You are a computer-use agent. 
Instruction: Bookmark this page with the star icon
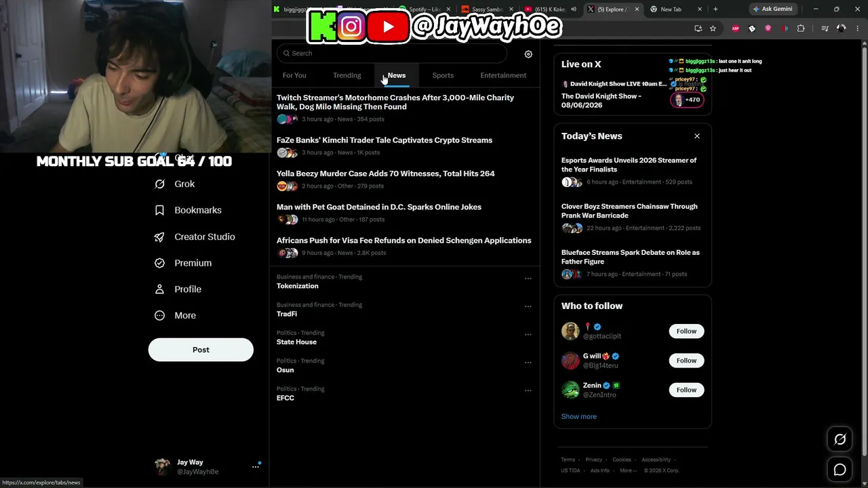click(713, 28)
